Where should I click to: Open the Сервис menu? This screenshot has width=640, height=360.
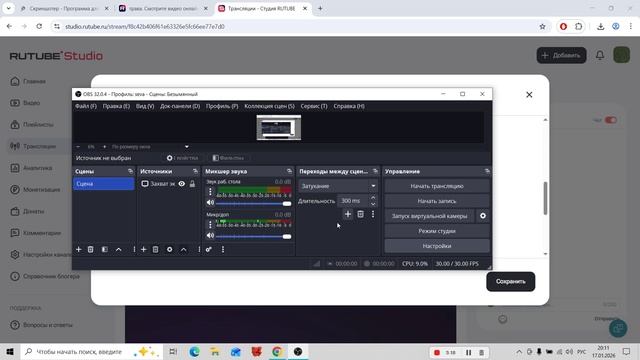[x=314, y=106]
